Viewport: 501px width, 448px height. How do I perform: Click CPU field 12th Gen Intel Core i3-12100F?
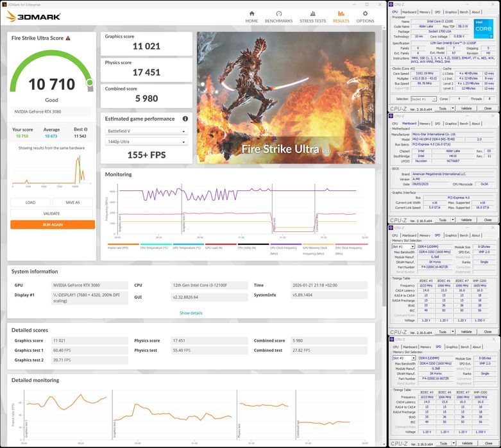point(209,285)
